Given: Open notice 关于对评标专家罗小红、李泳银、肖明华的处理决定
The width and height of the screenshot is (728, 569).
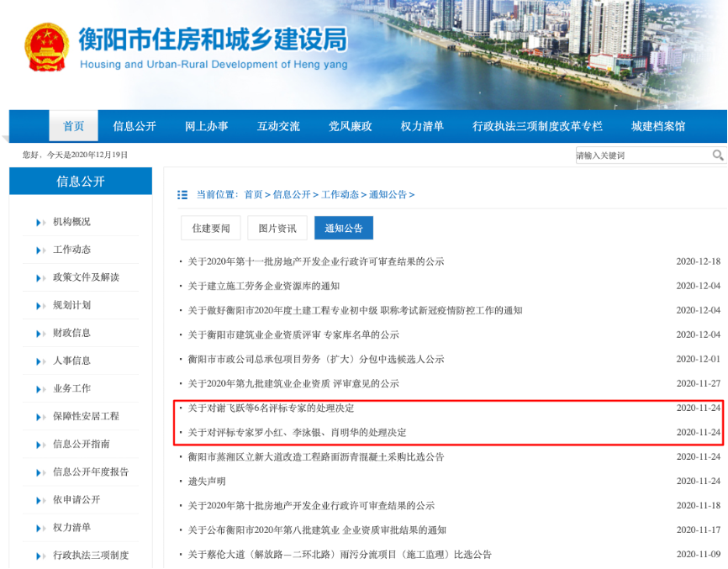Looking at the screenshot, I should (297, 433).
